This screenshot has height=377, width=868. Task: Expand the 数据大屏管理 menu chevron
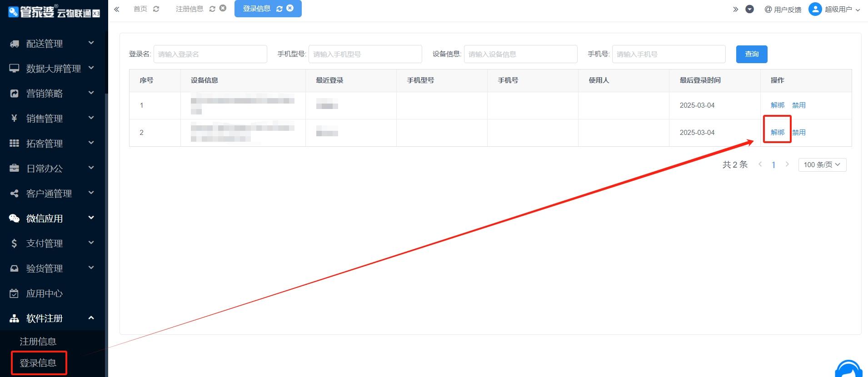(91, 68)
